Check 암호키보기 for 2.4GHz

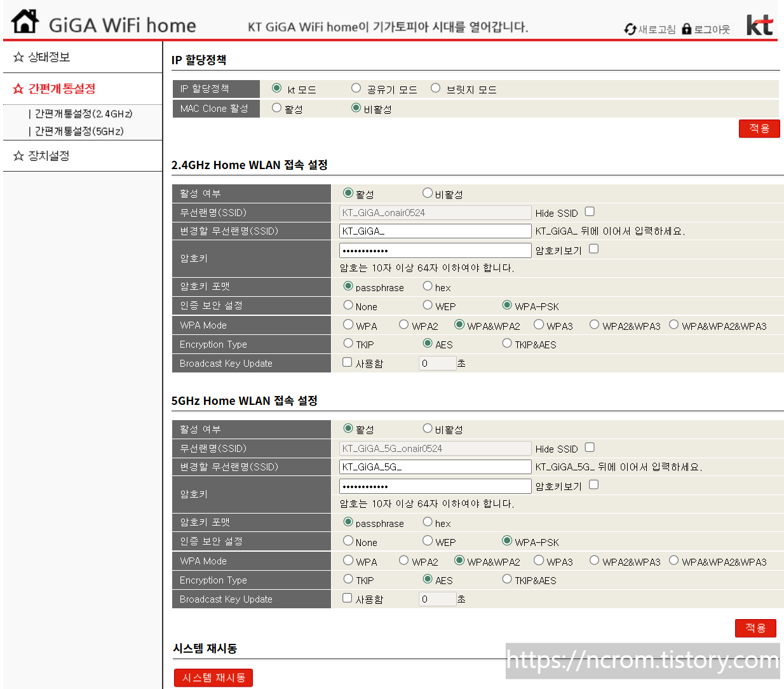593,249
